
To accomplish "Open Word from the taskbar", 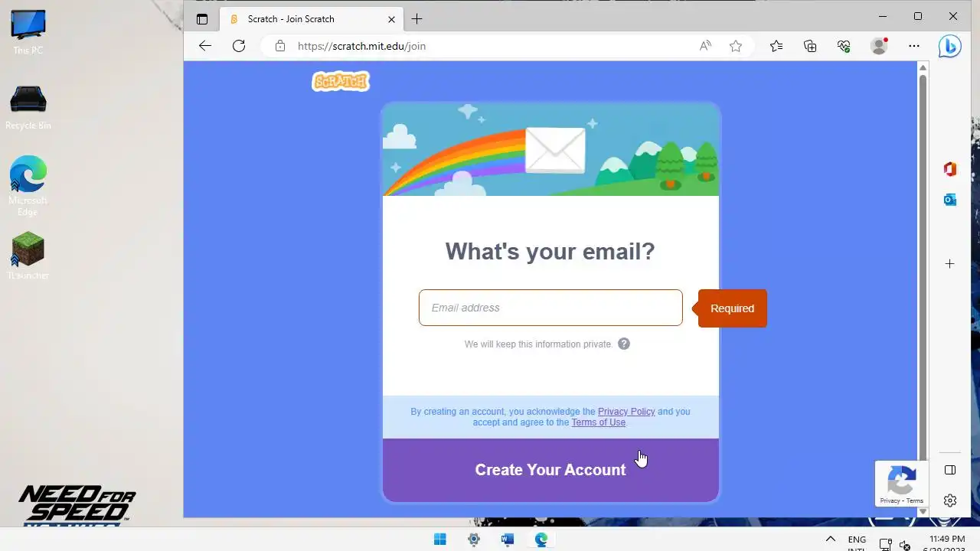I will (x=508, y=540).
